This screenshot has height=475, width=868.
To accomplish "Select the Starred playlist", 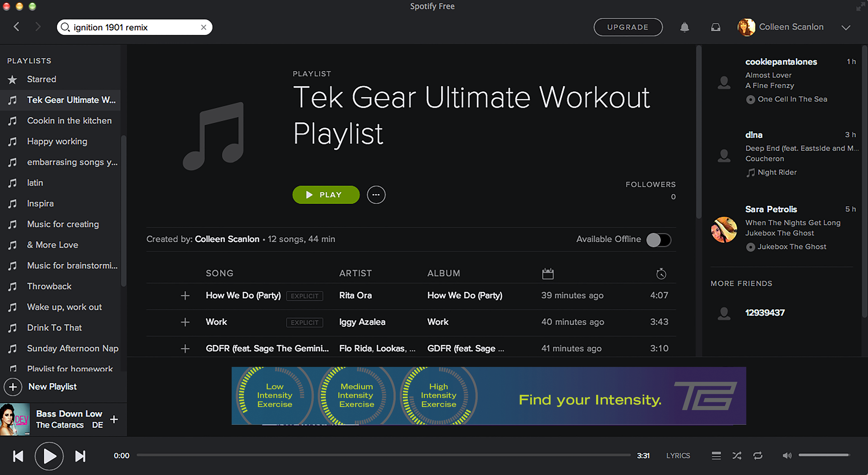I will [41, 79].
